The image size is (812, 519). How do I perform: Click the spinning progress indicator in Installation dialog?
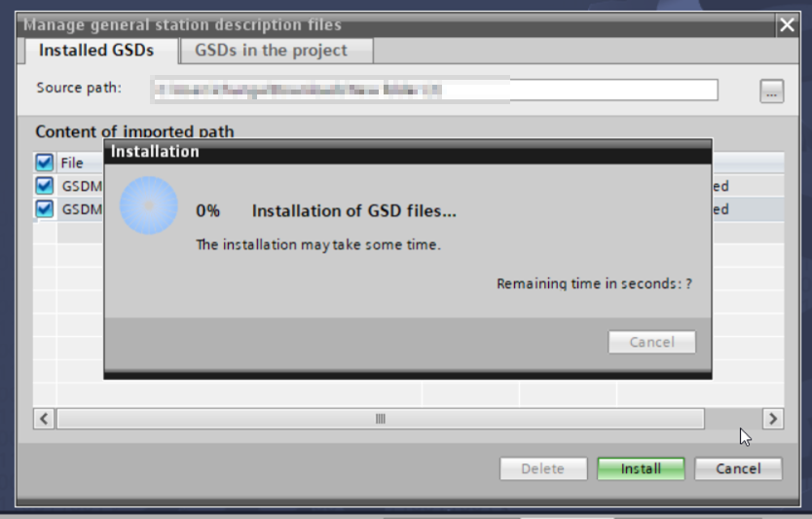coord(149,205)
